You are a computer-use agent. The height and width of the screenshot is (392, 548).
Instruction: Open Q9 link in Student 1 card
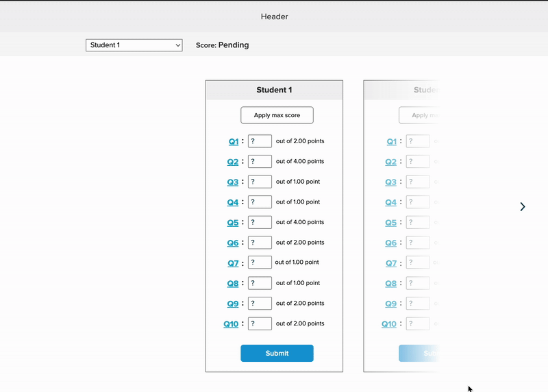coord(233,304)
